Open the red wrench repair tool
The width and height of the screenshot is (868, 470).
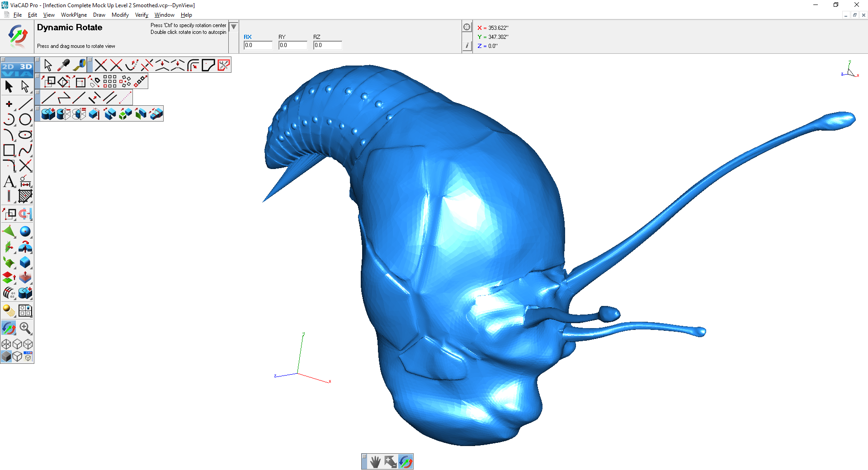click(224, 66)
